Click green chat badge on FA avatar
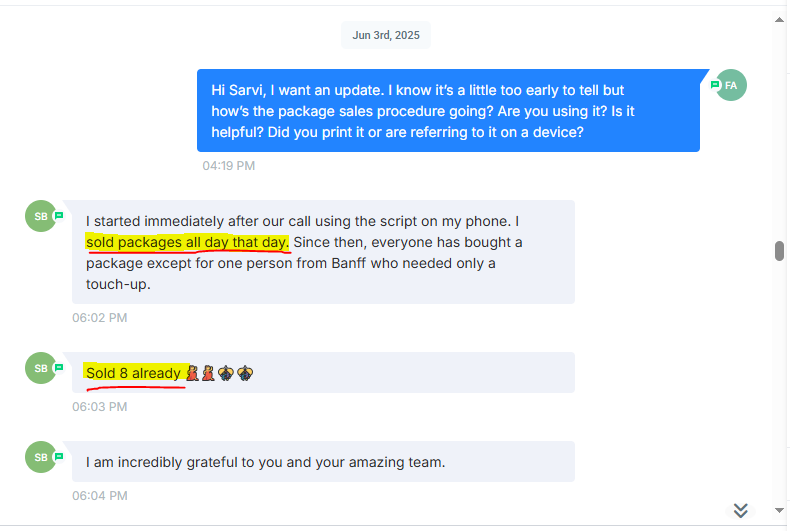 716,86
